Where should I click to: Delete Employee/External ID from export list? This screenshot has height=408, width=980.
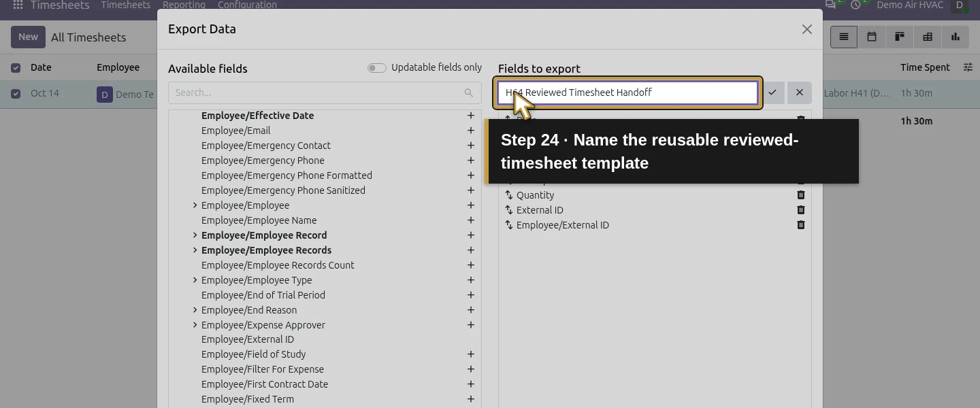pyautogui.click(x=801, y=225)
